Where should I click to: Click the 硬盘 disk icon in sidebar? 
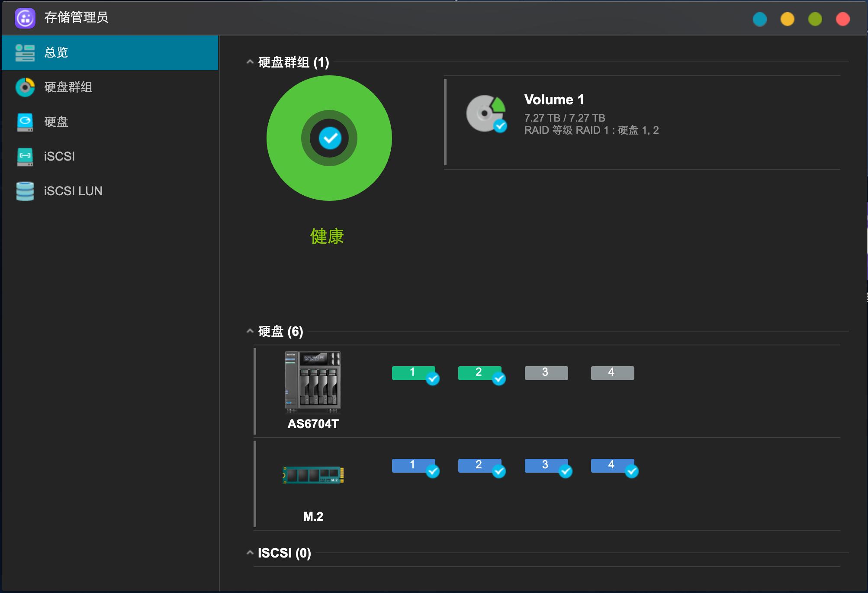(x=25, y=122)
